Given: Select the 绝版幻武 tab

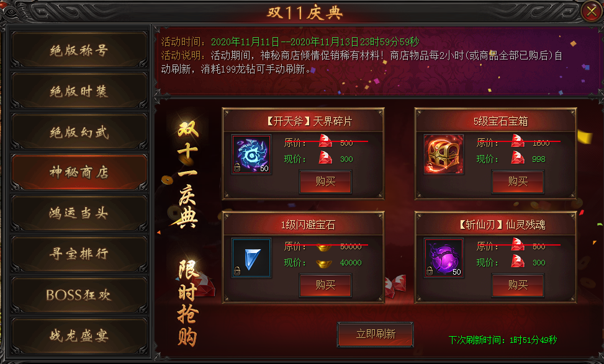Looking at the screenshot, I should point(79,132).
